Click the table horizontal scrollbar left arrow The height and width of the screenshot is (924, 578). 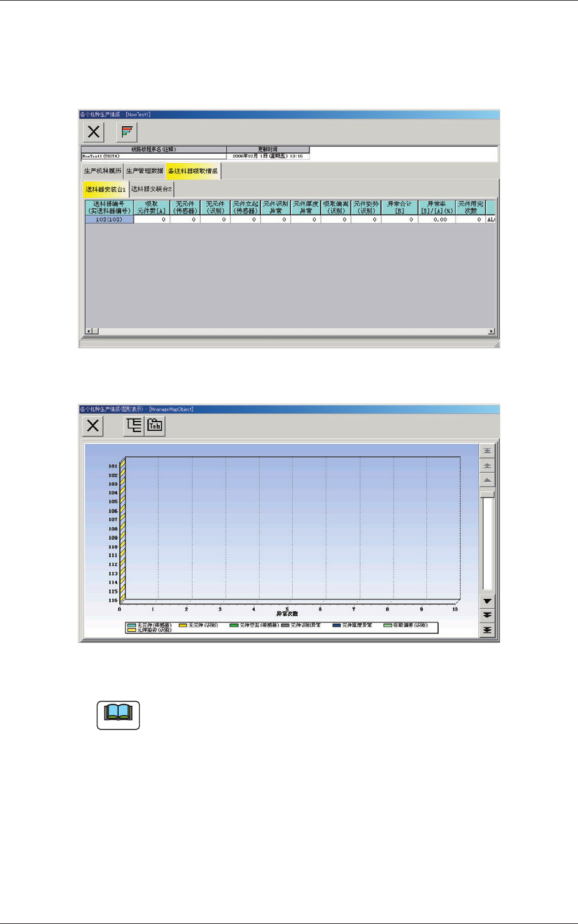pos(89,331)
